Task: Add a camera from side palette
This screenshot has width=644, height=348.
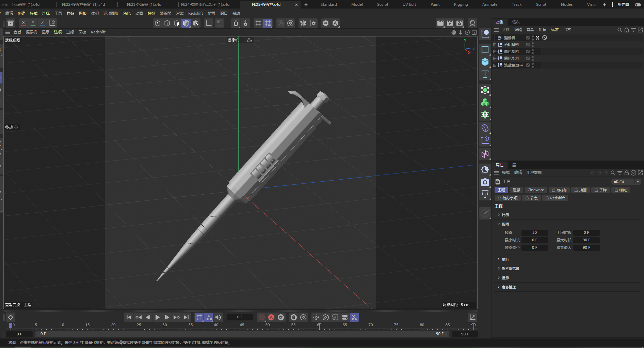Action: [x=485, y=182]
